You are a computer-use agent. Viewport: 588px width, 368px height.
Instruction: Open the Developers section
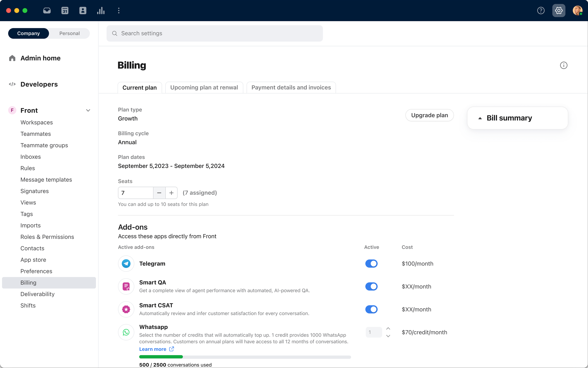pos(39,84)
